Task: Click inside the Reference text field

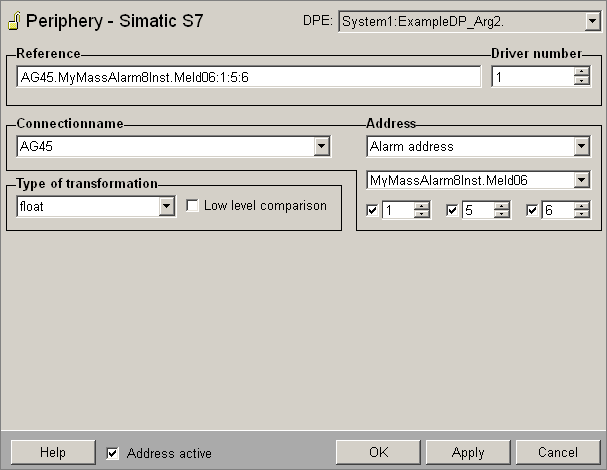Action: coord(248,77)
